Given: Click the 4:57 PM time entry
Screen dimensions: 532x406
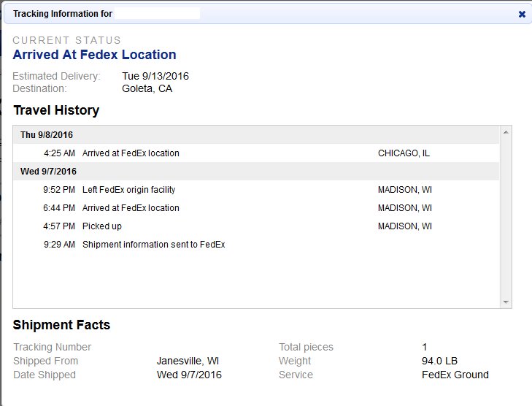Looking at the screenshot, I should pyautogui.click(x=59, y=226).
